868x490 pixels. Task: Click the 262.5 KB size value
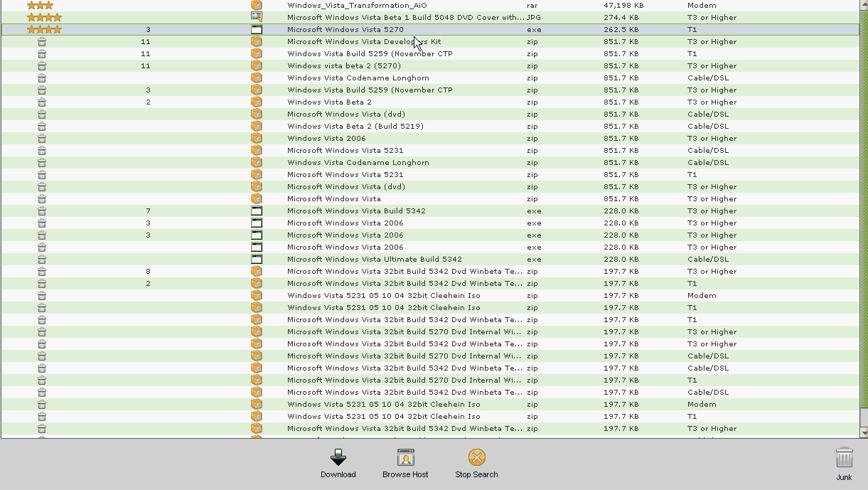pos(621,29)
